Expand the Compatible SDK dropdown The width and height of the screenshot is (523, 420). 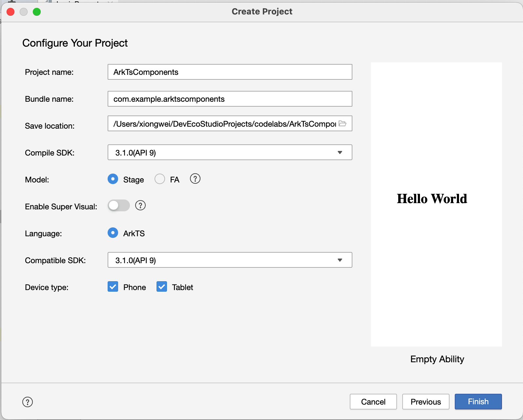[230, 260]
